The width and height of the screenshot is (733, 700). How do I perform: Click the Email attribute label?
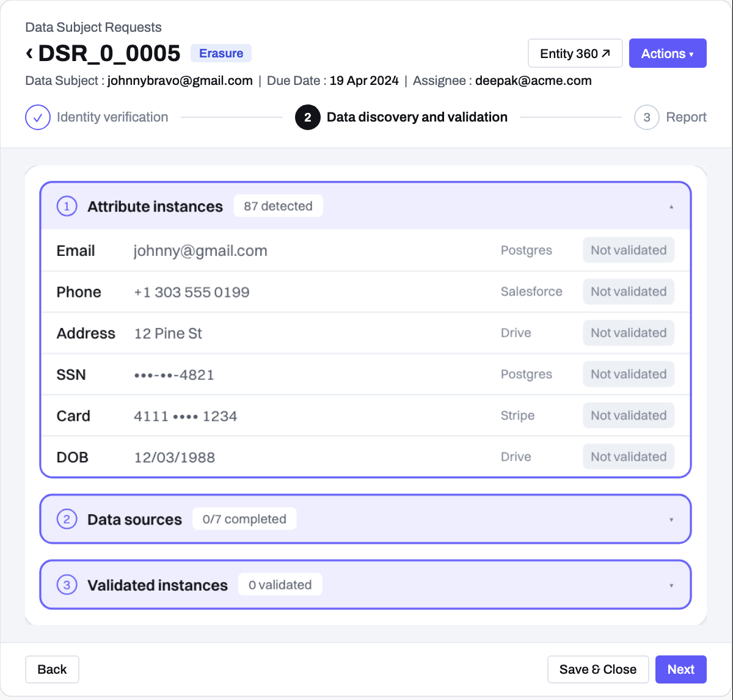pyautogui.click(x=76, y=250)
